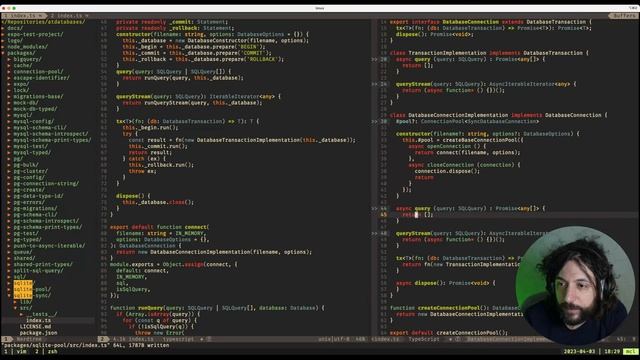Select the escape-identifier/ folder
This screenshot has width=640, height=360.
42,78
